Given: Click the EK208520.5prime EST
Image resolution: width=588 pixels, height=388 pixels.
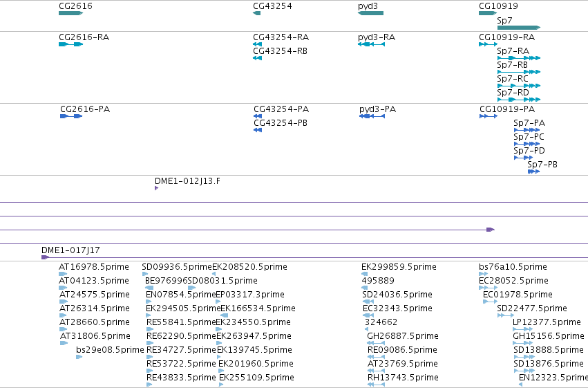Looking at the screenshot, I should click(214, 274).
